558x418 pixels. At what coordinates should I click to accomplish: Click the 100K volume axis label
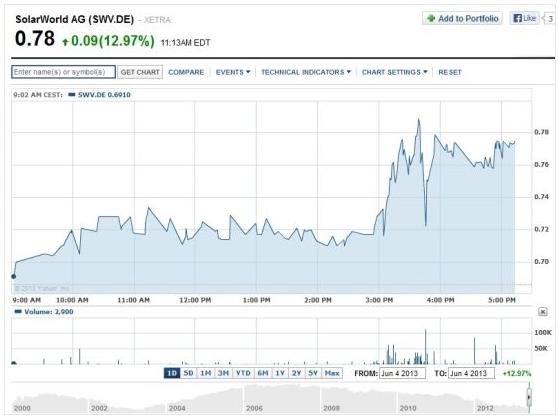(543, 333)
